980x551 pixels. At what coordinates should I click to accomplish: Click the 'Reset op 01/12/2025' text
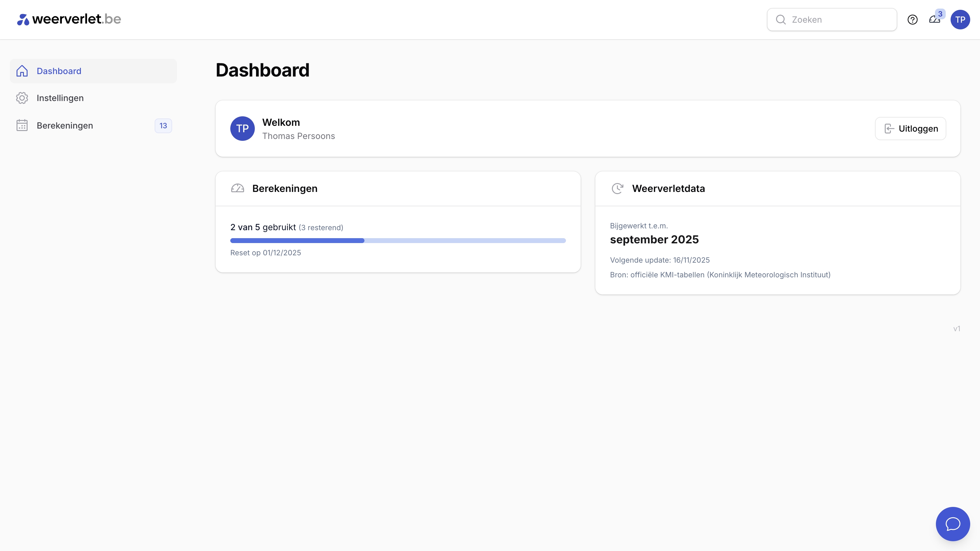[x=266, y=253]
